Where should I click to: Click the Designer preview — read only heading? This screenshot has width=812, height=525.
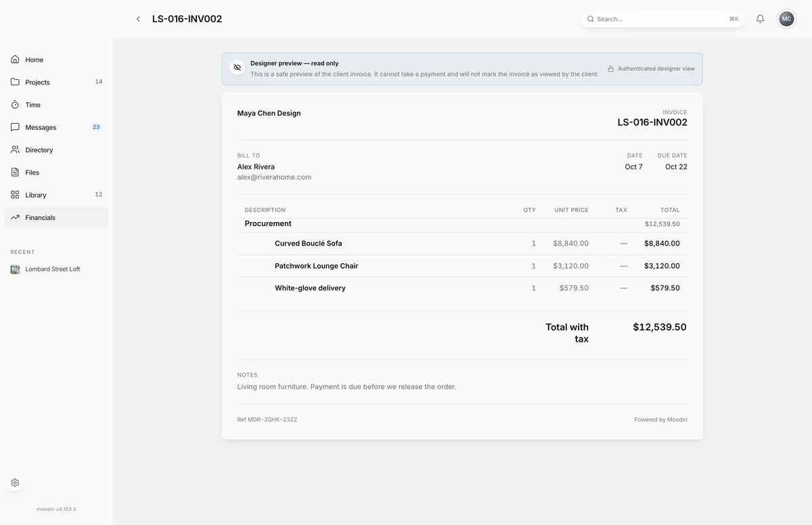coord(294,64)
